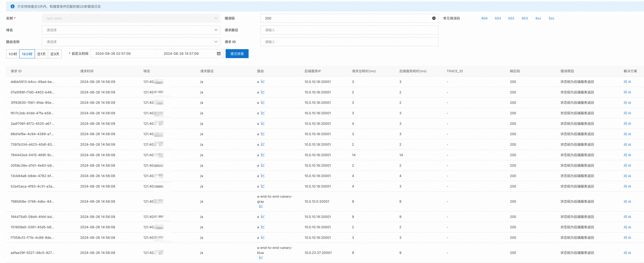Open route chart icon for request 2058c28e-d7d1

pos(263,165)
